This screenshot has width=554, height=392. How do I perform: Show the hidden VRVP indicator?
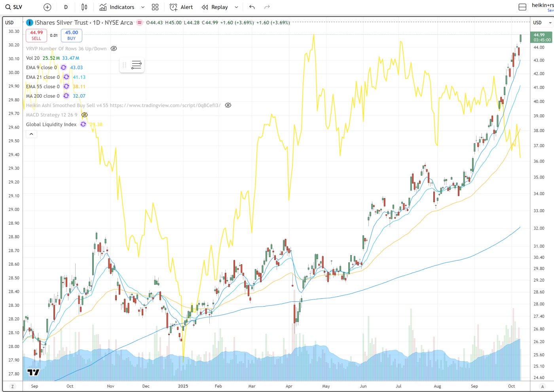[114, 49]
